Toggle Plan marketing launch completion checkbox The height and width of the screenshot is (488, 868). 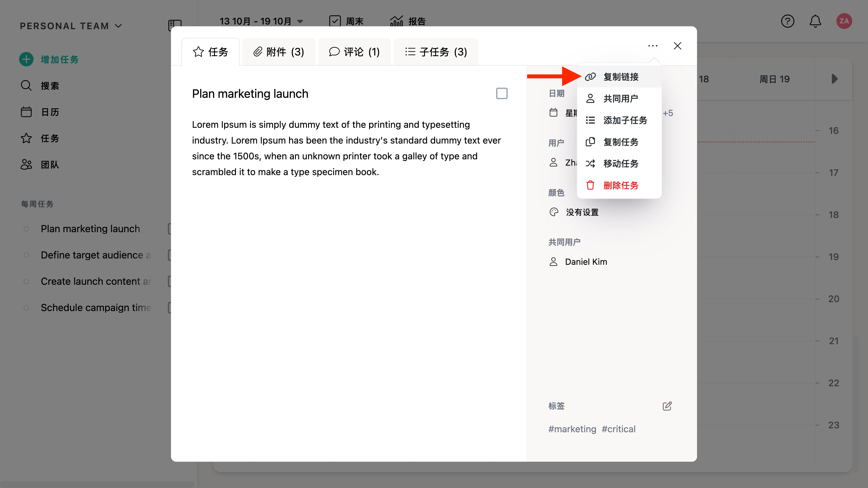pos(501,93)
